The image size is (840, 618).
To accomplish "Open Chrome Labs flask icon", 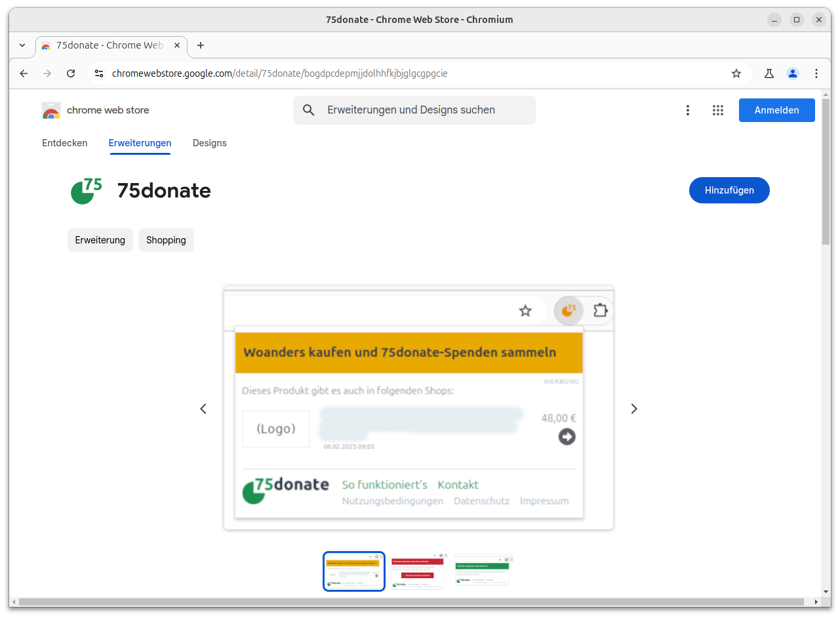I will 769,73.
